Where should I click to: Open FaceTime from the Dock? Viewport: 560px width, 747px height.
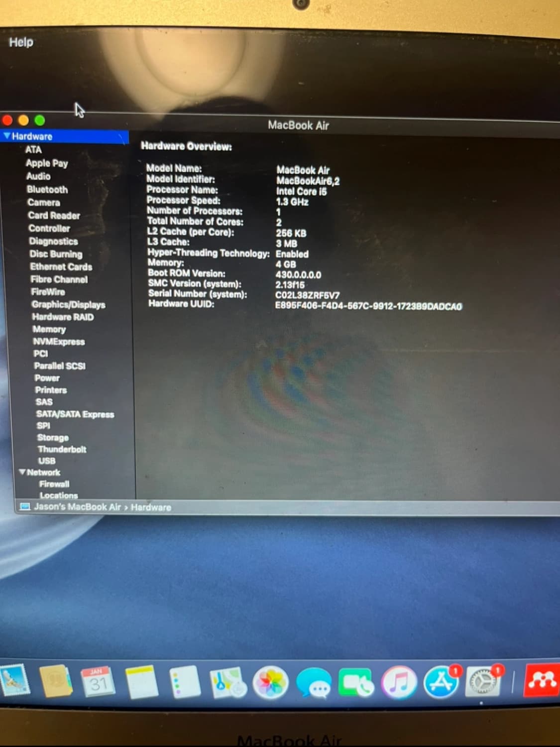click(355, 683)
